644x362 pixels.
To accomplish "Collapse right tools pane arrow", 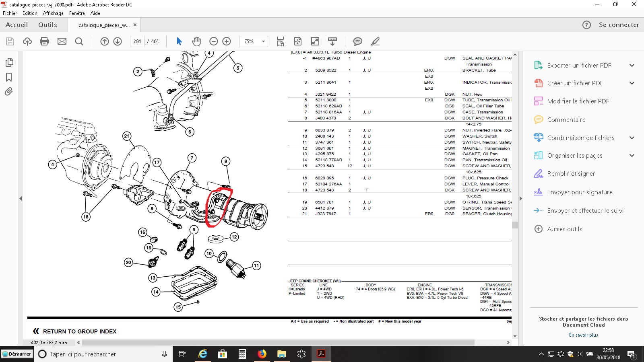I will [x=521, y=198].
